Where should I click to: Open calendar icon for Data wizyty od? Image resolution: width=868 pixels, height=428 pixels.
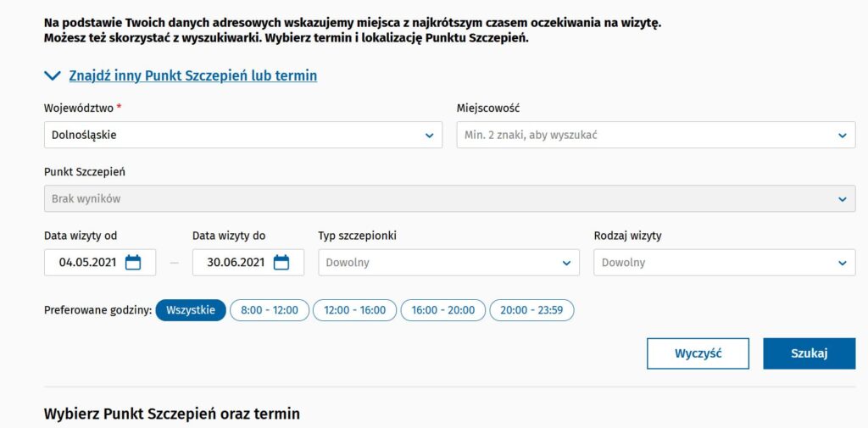133,263
